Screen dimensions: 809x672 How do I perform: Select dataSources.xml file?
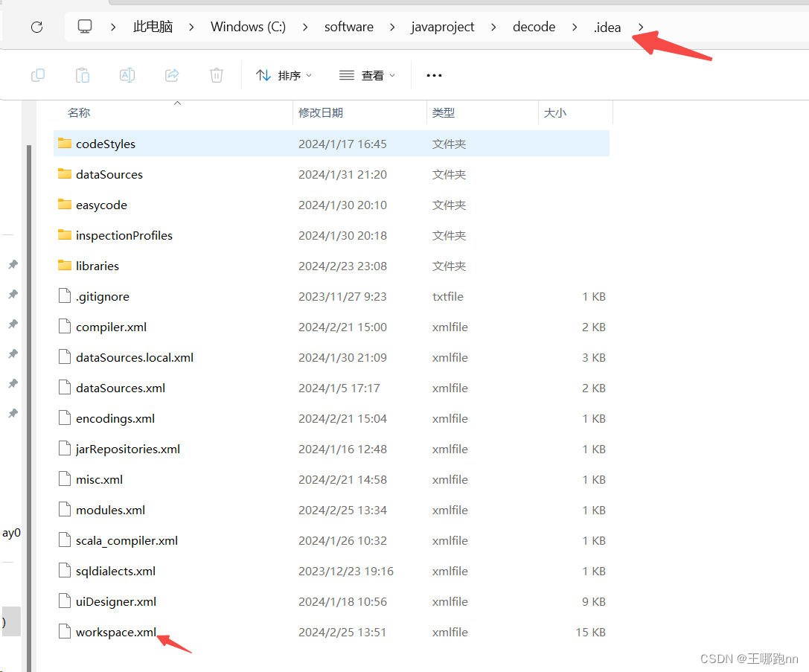331,388
